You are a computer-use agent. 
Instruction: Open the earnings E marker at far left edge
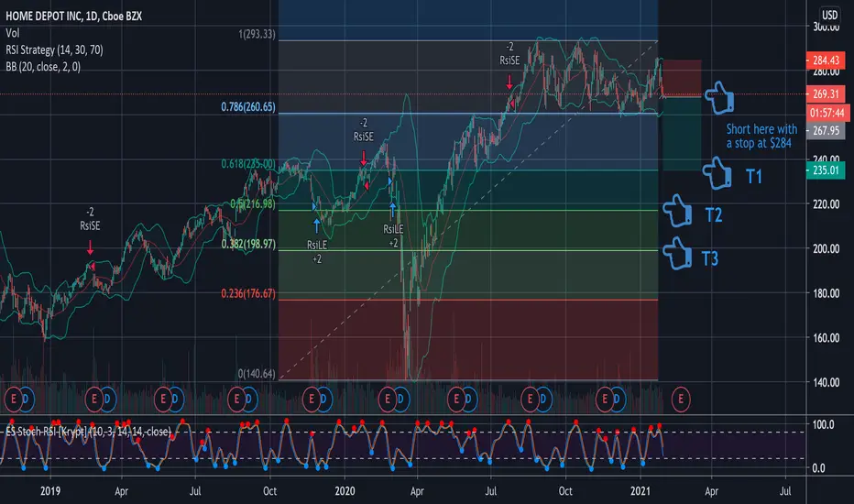pyautogui.click(x=12, y=400)
